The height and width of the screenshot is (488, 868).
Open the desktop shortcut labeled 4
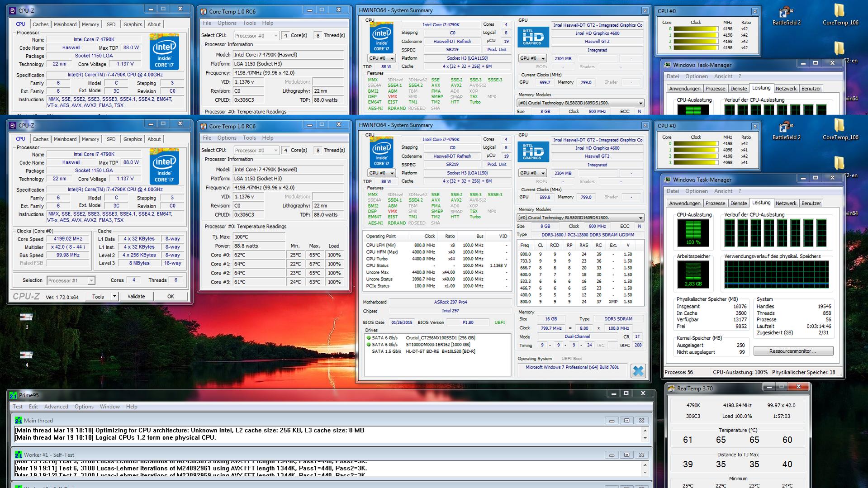click(26, 358)
